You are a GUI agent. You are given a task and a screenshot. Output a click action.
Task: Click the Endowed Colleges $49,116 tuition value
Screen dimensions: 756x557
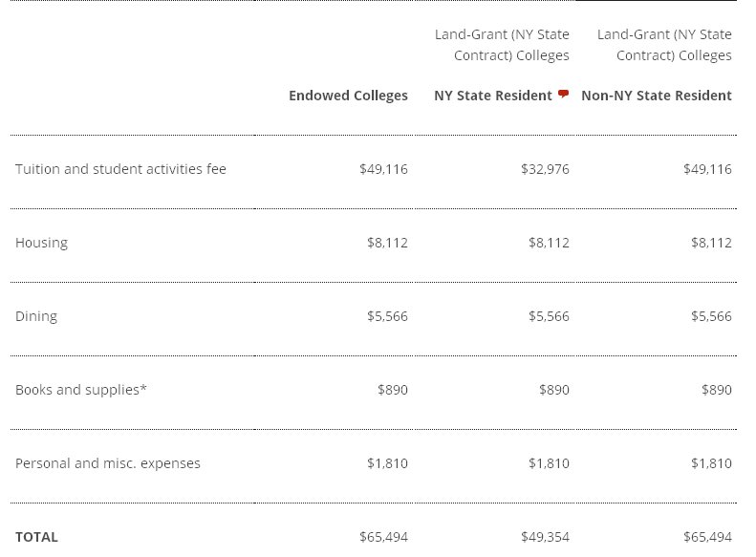[383, 170]
